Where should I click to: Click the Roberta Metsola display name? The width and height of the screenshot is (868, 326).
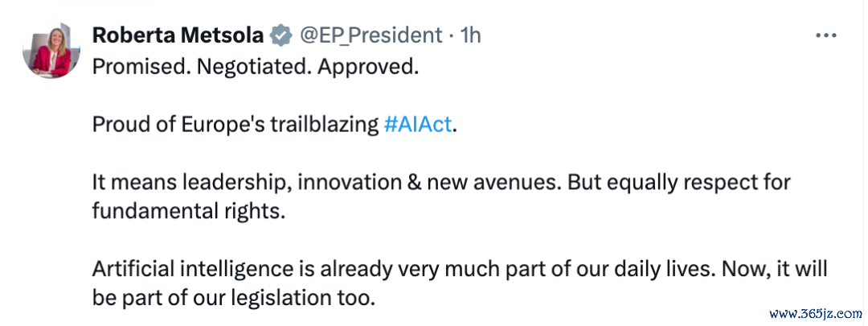[x=180, y=35]
